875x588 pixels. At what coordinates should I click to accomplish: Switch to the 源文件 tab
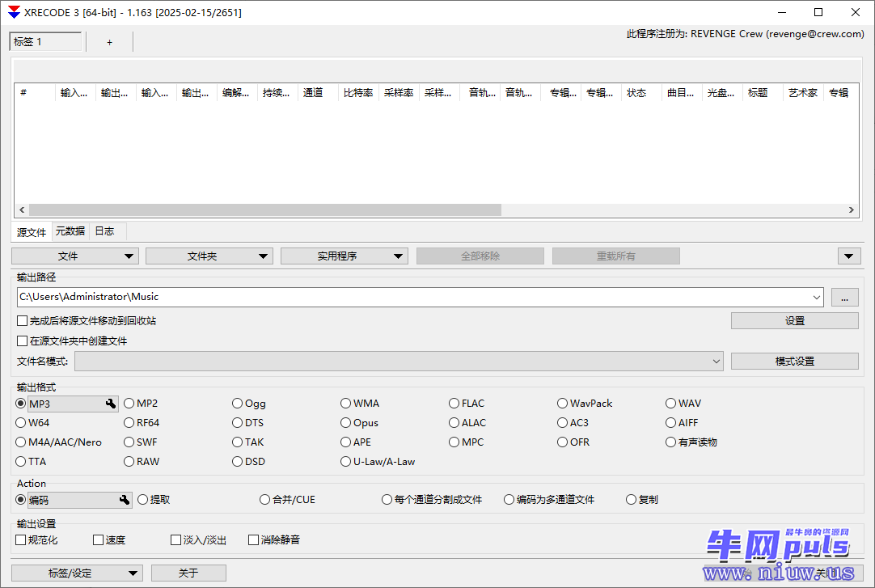32,232
